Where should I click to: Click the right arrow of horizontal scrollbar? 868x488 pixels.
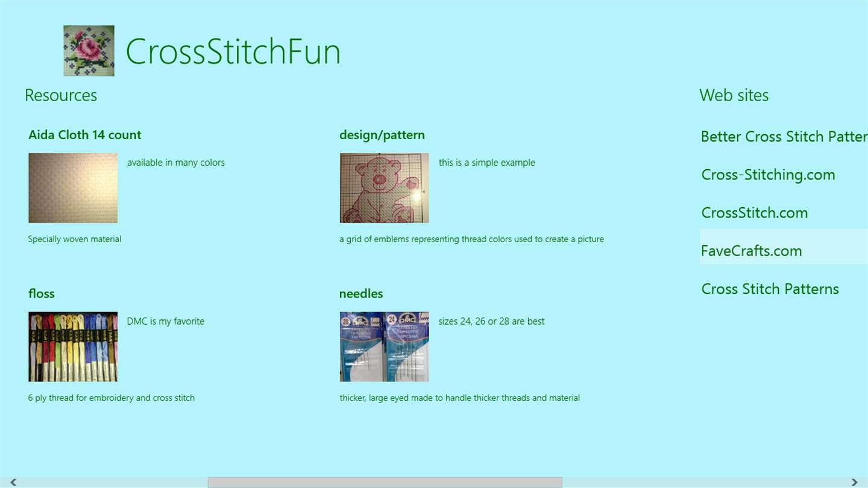point(855,482)
